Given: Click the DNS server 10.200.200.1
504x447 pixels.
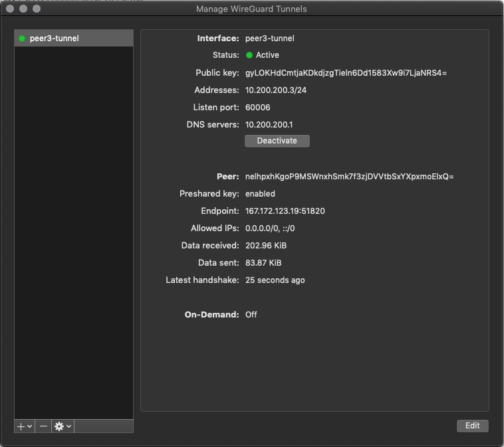Looking at the screenshot, I should coord(269,125).
